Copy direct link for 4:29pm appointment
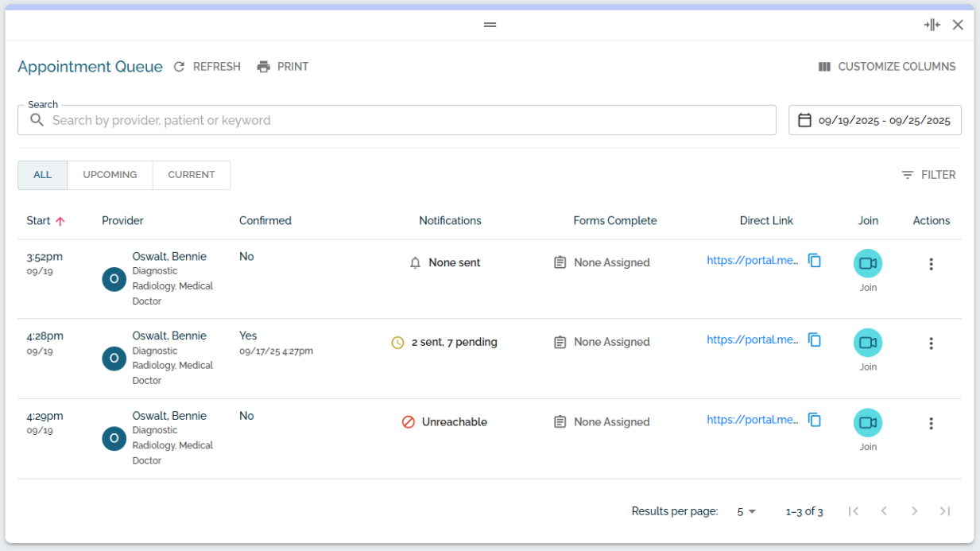This screenshot has width=980, height=551. click(815, 420)
